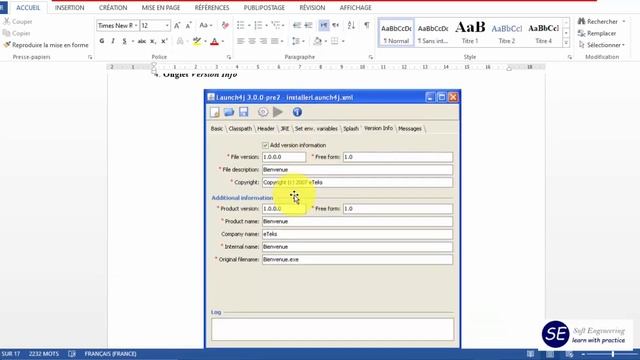640x360 pixels.
Task: Set right-to-left text direction
Action: tap(336, 25)
